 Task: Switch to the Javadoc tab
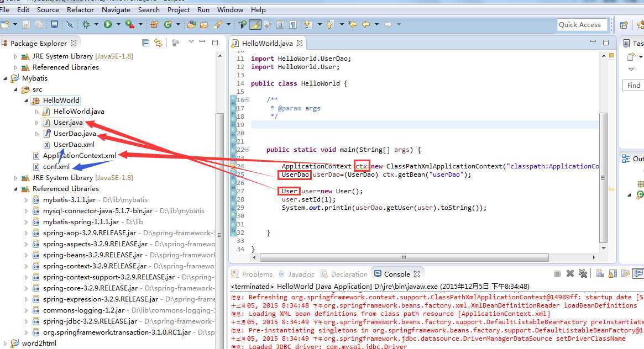[296, 274]
